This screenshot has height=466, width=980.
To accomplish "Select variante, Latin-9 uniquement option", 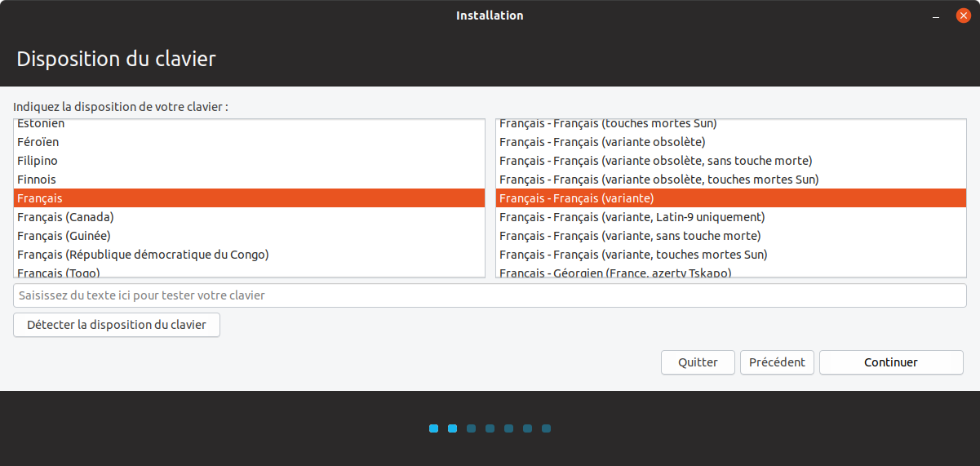I will tap(632, 217).
